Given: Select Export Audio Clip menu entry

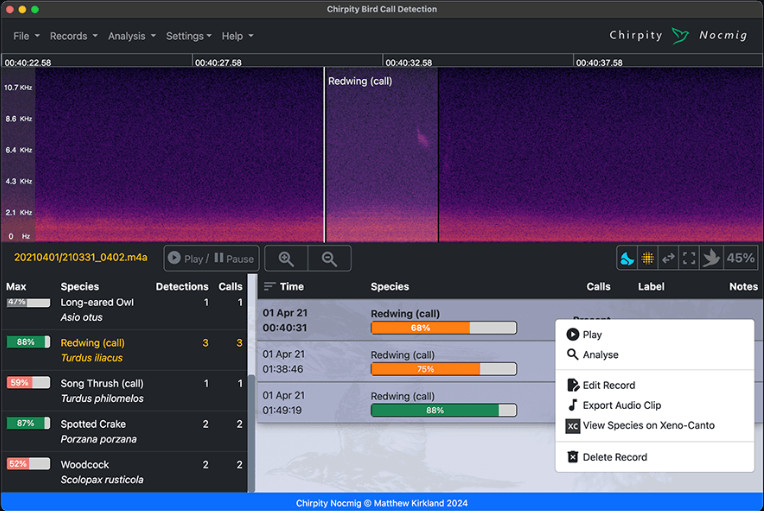Looking at the screenshot, I should [x=654, y=405].
